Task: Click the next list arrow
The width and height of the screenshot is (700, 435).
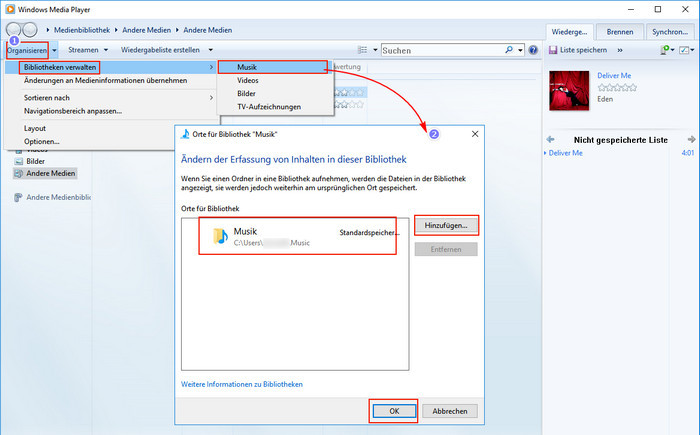Action: click(691, 140)
